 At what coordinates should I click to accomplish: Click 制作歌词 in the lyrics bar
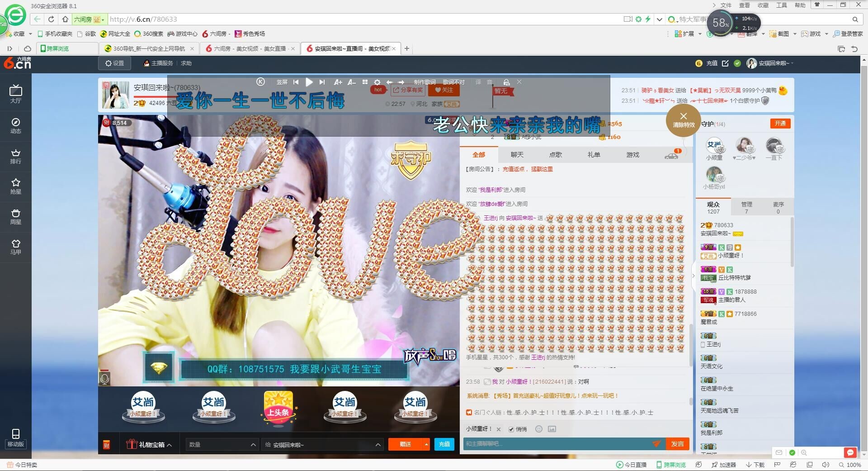pos(425,82)
